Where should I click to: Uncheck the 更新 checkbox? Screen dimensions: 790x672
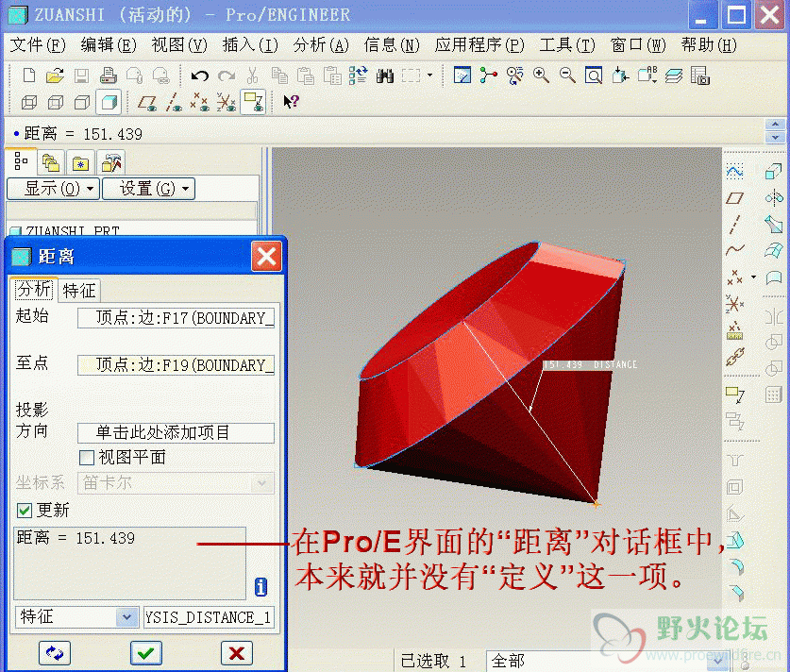(x=25, y=511)
